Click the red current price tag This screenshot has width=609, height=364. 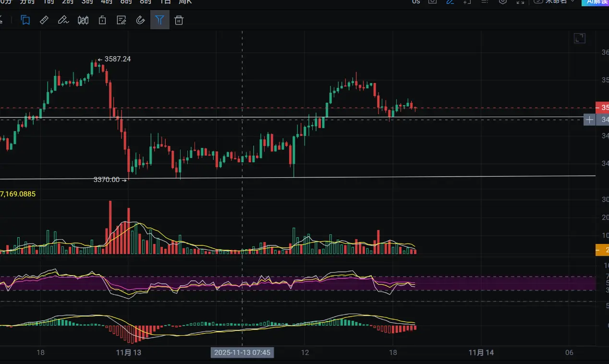click(602, 108)
